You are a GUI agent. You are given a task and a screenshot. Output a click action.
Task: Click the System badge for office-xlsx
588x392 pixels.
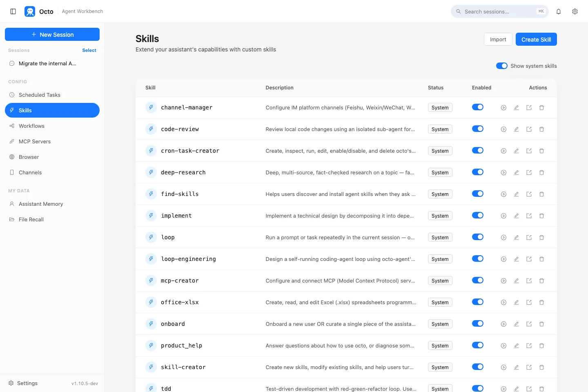440,302
